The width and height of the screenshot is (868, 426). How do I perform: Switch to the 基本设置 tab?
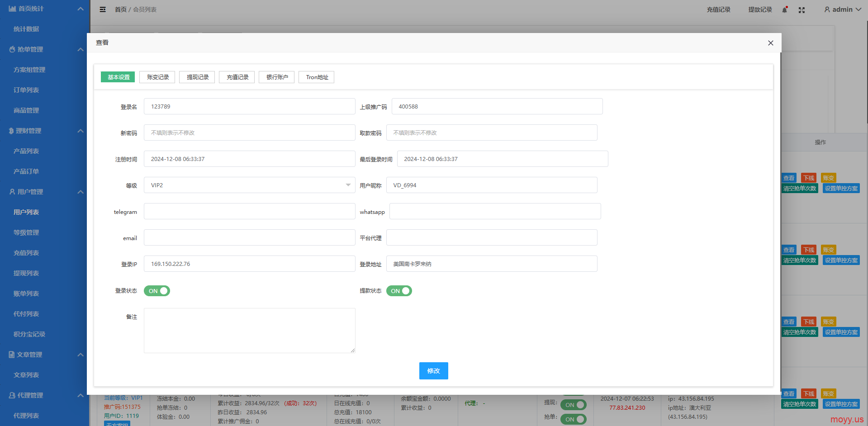(119, 77)
